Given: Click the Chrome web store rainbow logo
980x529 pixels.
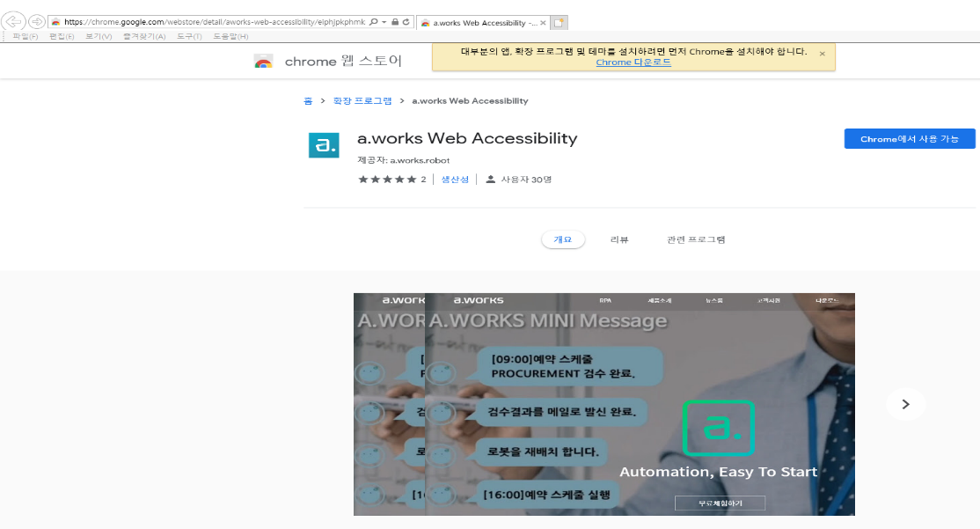Looking at the screenshot, I should (263, 62).
